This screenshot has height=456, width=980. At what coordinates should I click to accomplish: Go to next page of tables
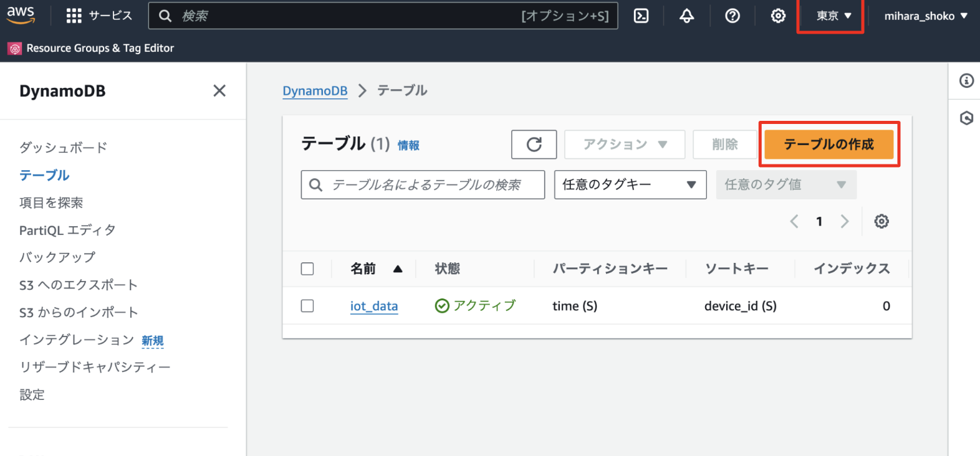click(x=845, y=221)
